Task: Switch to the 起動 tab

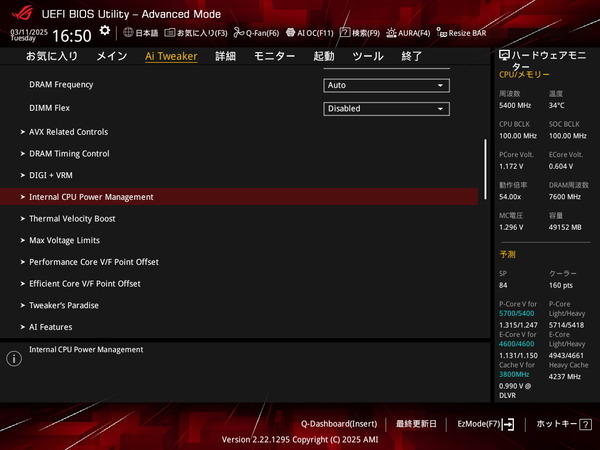Action: point(324,57)
